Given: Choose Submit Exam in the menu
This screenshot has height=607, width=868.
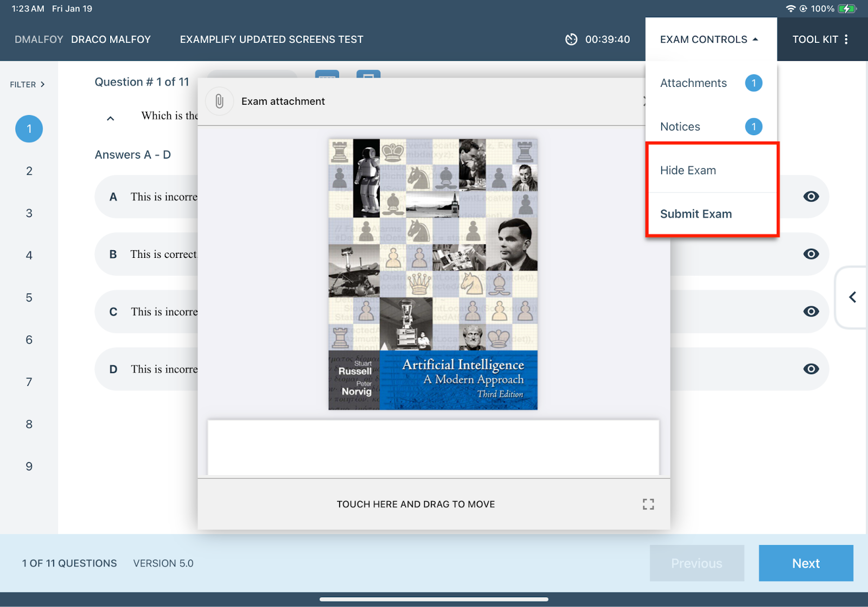Looking at the screenshot, I should pyautogui.click(x=712, y=214).
